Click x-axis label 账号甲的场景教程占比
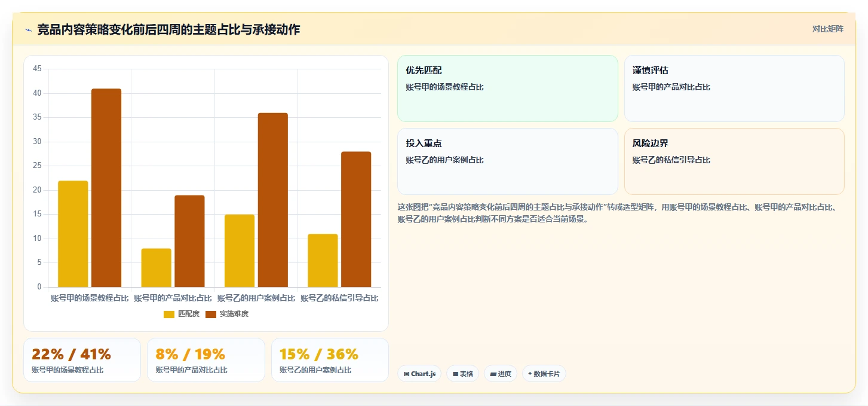 pyautogui.click(x=90, y=298)
